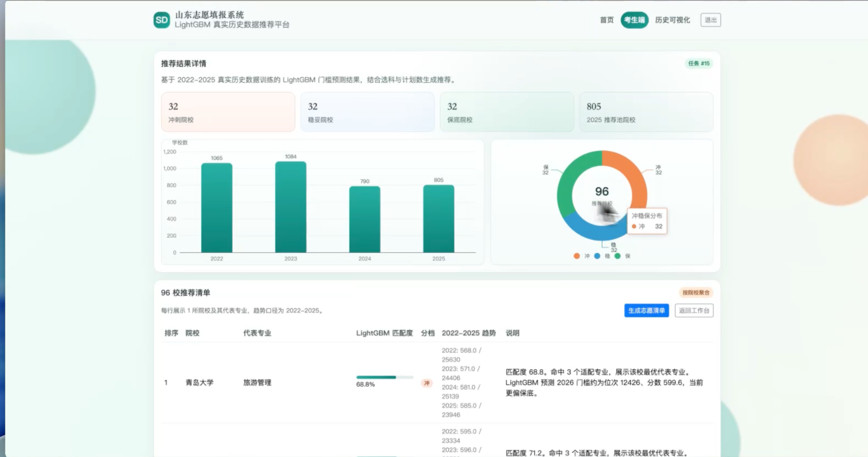This screenshot has width=868, height=457.
Task: Open the 历史可视化 navigation tab
Action: click(x=672, y=20)
